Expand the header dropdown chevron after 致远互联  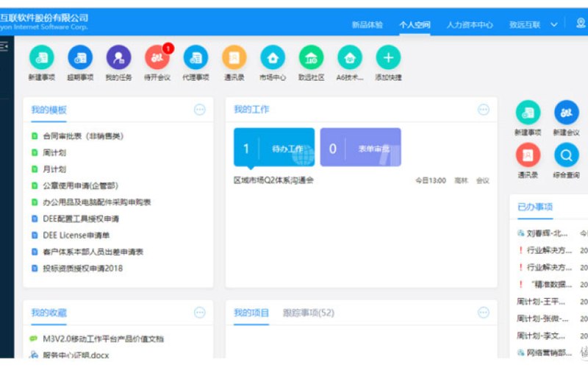pos(554,25)
